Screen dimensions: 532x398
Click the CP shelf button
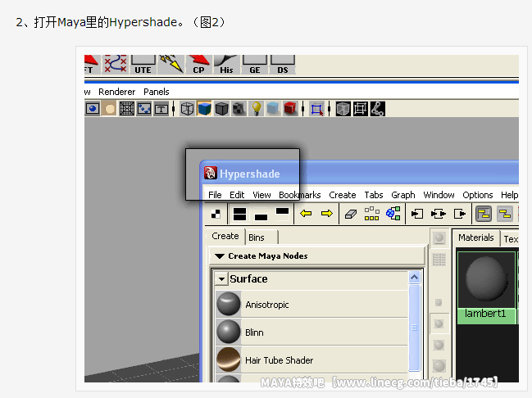coord(199,65)
